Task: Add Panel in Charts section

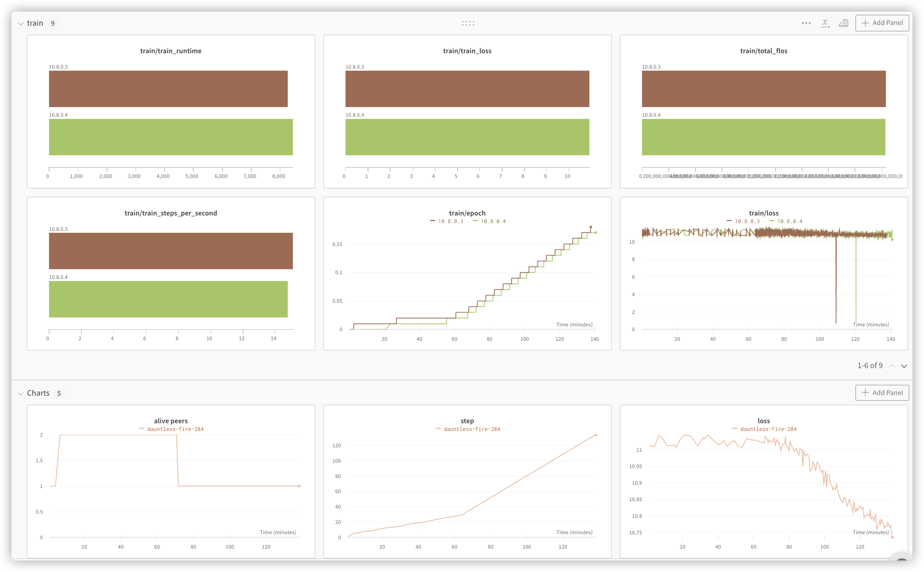Action: click(882, 393)
